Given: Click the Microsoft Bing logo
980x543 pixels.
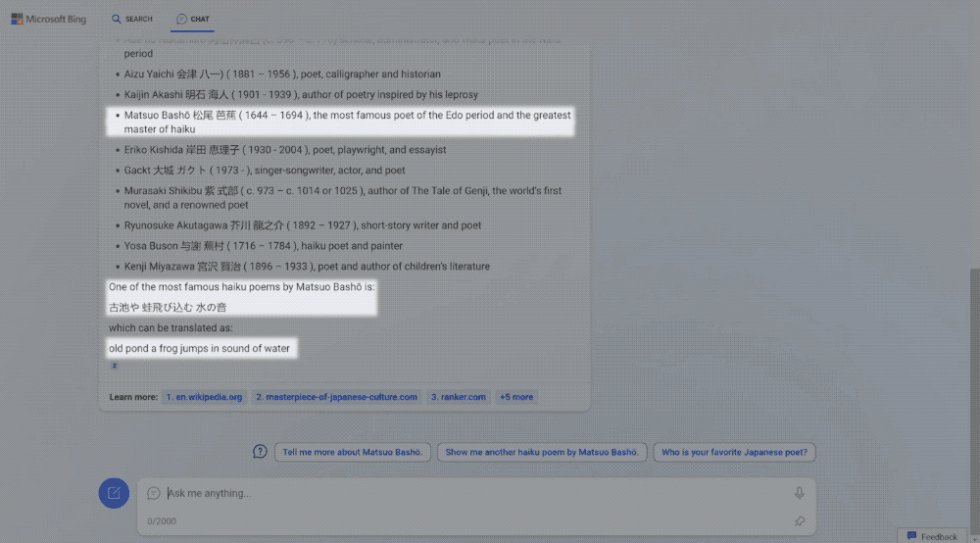Looking at the screenshot, I should [x=49, y=19].
